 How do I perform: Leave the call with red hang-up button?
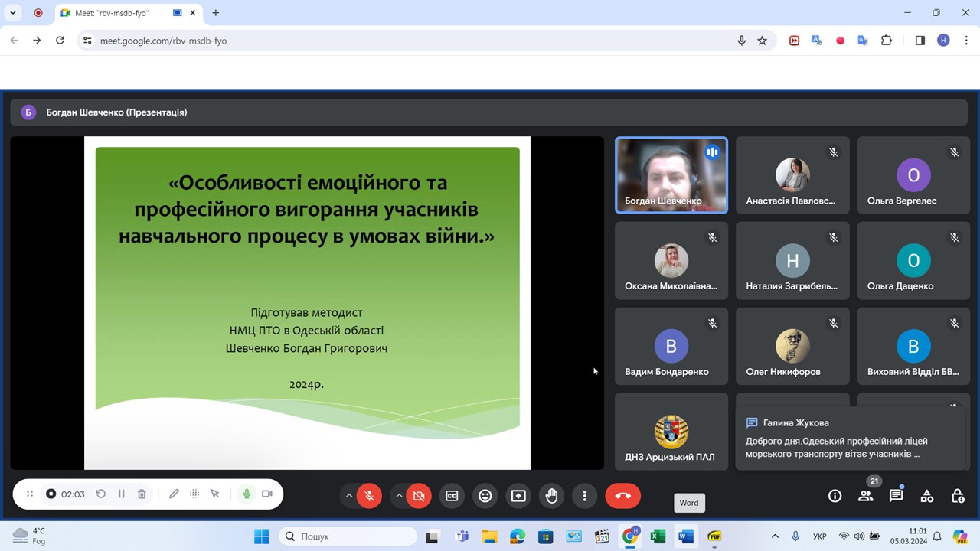click(622, 496)
